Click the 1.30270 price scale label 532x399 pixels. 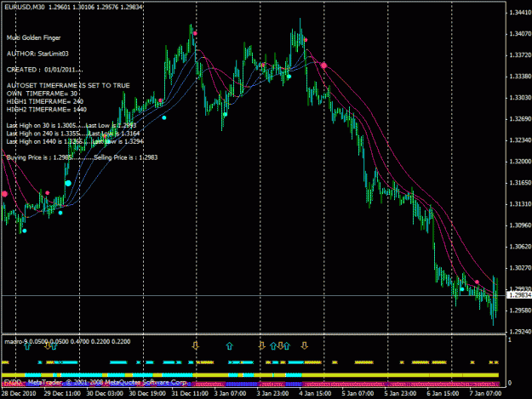[x=520, y=268]
